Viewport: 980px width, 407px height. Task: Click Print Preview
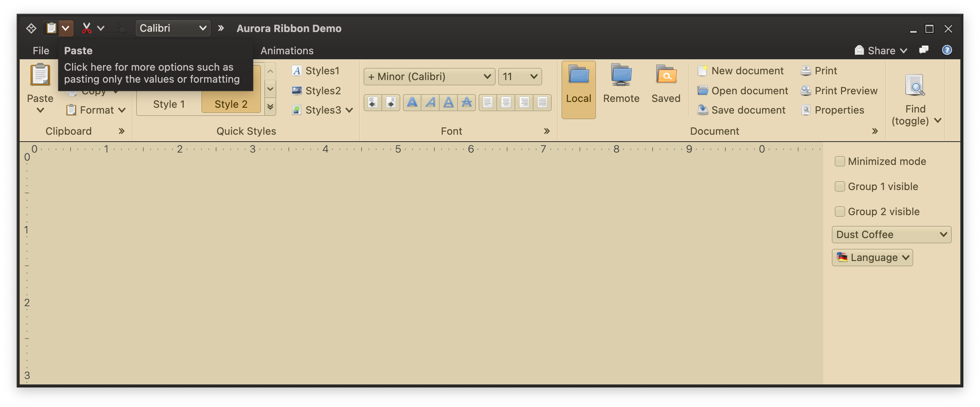click(845, 91)
